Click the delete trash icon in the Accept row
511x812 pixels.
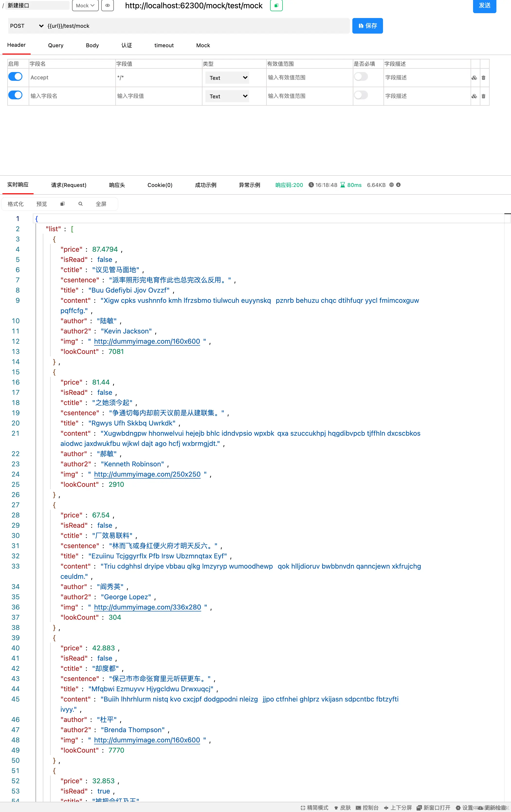point(483,78)
